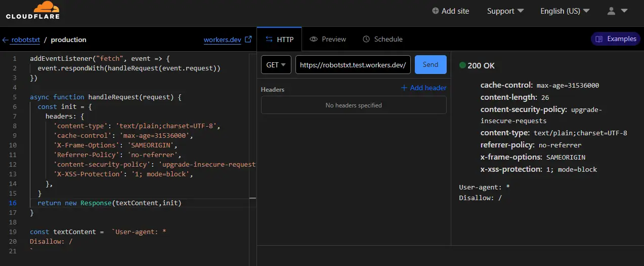Switch to the Preview tab
The image size is (644, 266).
point(328,39)
